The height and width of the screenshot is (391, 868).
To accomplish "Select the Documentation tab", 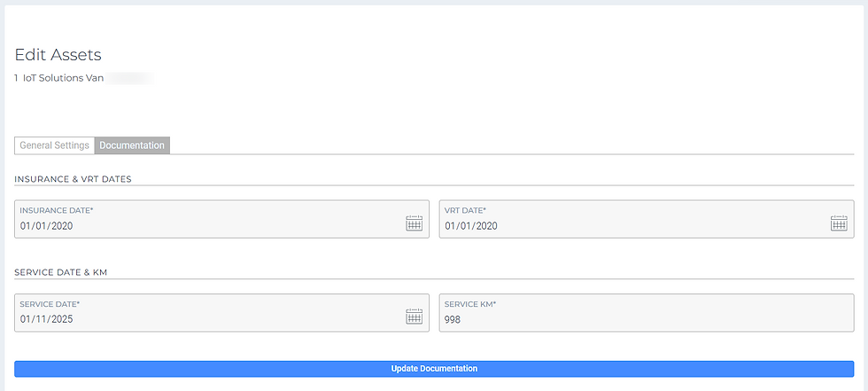I will (132, 145).
